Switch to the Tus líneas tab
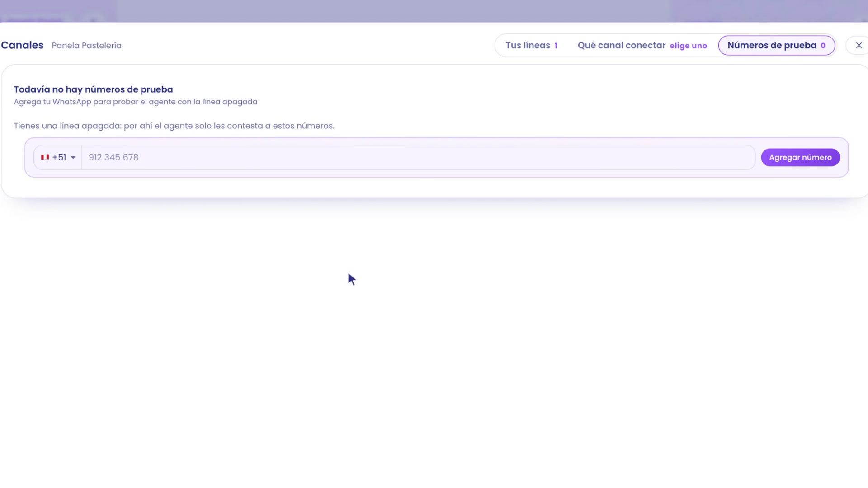 (531, 45)
